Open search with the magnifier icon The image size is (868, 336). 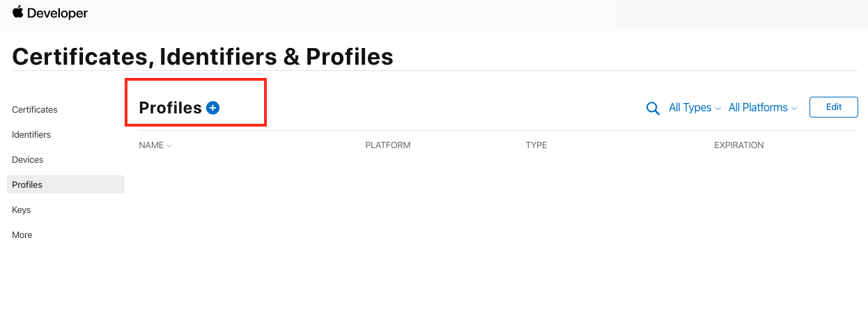[x=653, y=108]
